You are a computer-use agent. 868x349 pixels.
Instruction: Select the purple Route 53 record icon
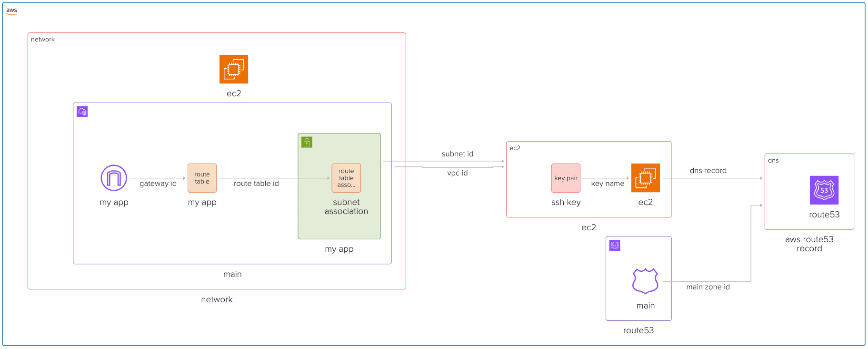click(824, 190)
